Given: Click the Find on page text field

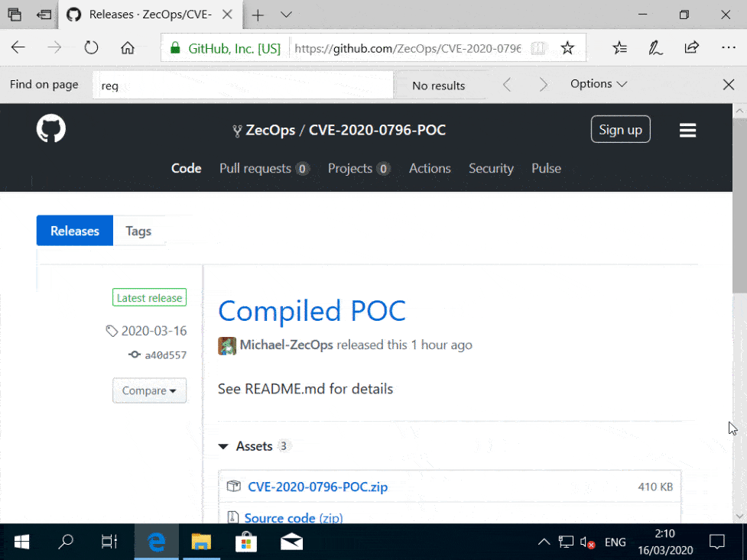Looking at the screenshot, I should click(243, 86).
